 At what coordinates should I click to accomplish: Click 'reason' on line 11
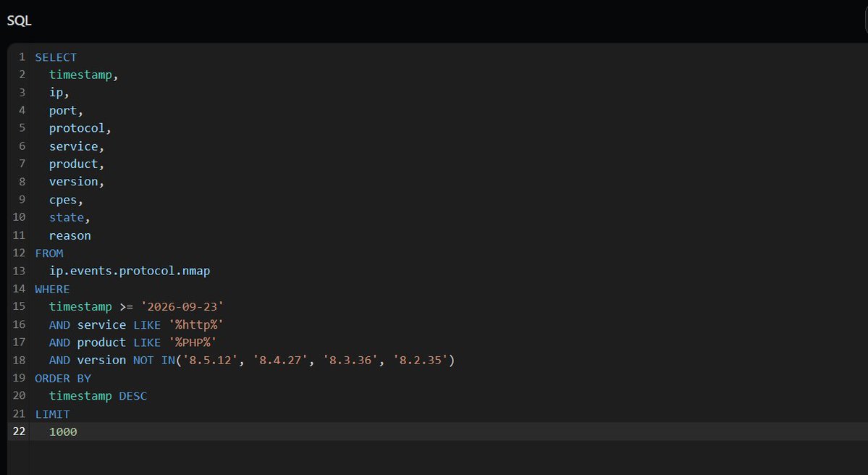pyautogui.click(x=69, y=235)
